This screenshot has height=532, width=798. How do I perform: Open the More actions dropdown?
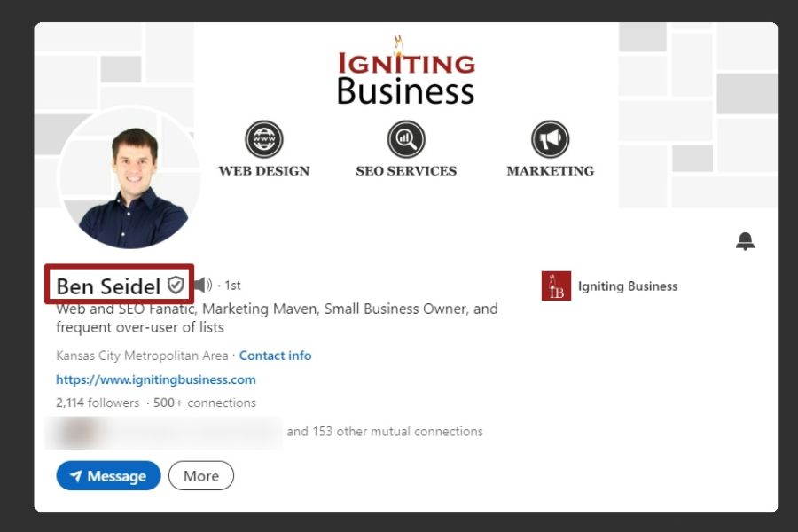coord(201,476)
